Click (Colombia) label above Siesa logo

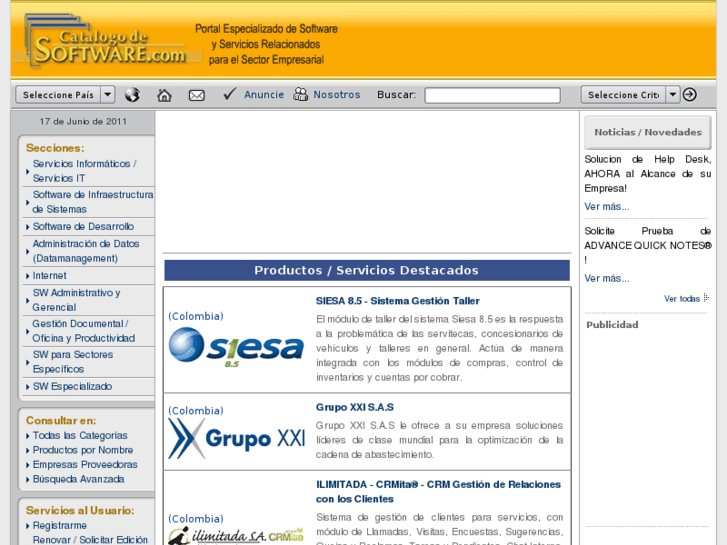click(196, 316)
